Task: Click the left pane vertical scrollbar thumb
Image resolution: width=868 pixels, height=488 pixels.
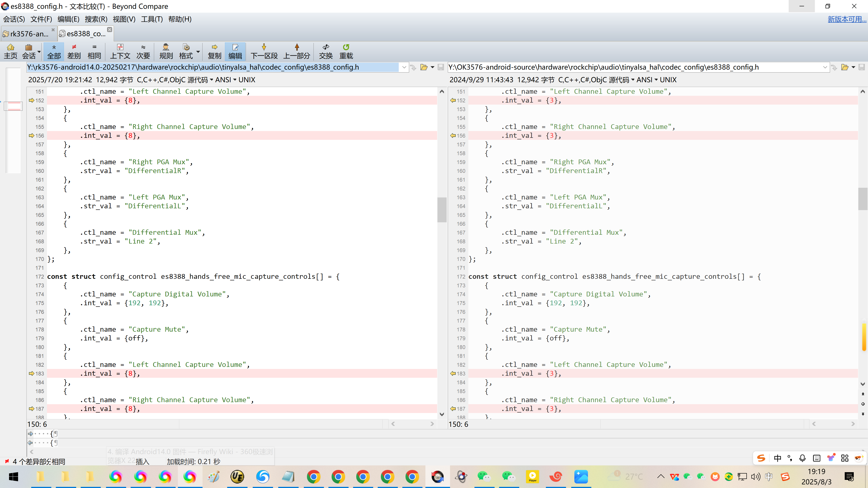Action: click(x=442, y=210)
